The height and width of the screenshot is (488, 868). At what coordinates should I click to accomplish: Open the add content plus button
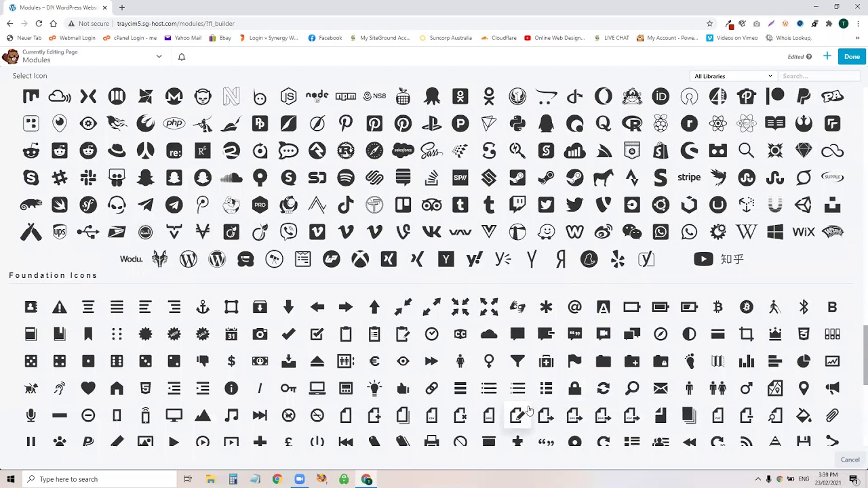tap(827, 56)
